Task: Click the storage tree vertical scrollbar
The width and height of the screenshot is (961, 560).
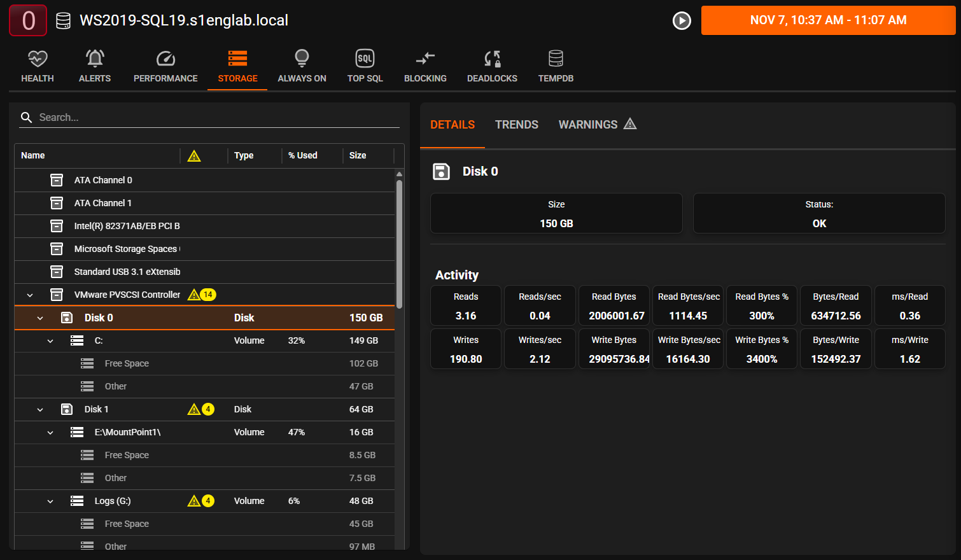Action: click(399, 242)
